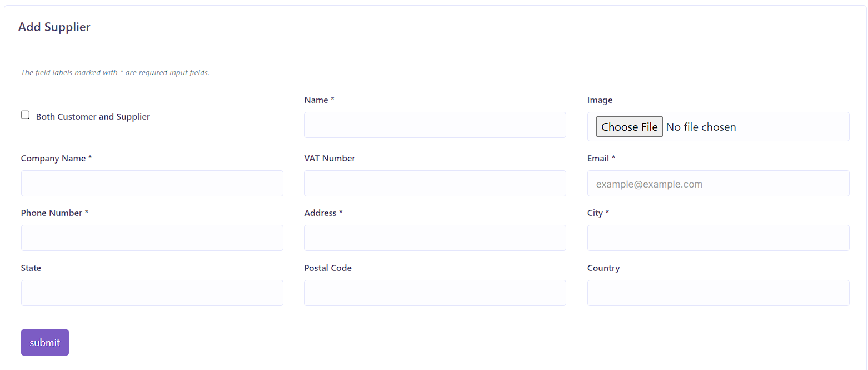Click the 'State' label
868x370 pixels.
31,268
